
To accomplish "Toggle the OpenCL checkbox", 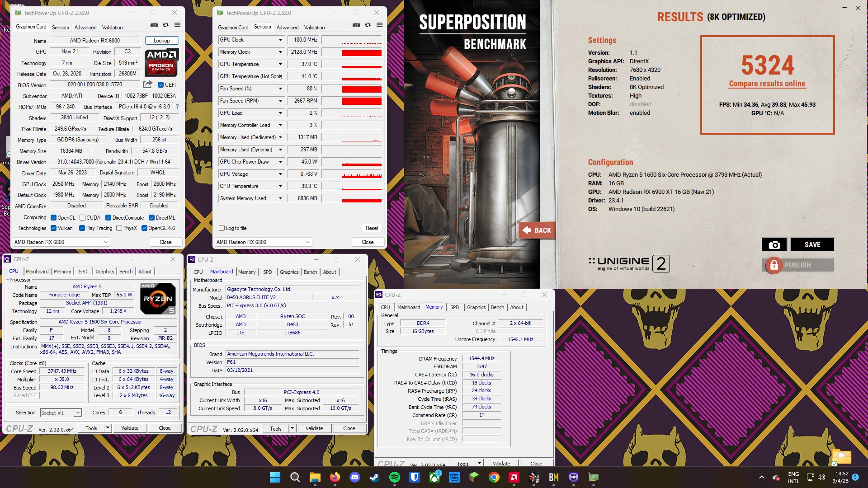I will pyautogui.click(x=53, y=217).
